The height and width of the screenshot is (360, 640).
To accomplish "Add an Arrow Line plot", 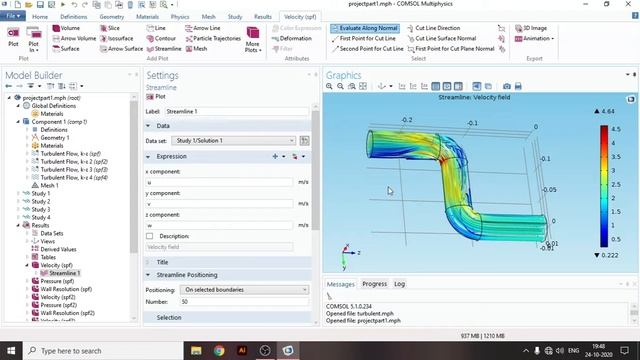I will click(x=202, y=28).
